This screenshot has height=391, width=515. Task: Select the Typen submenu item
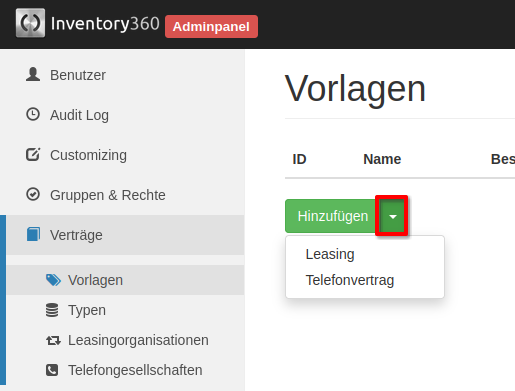[x=125, y=310]
